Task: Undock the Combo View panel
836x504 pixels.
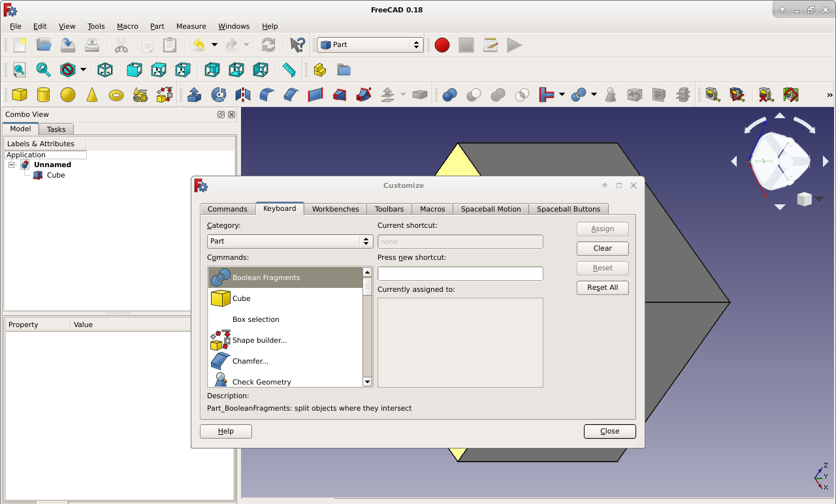Action: point(221,115)
